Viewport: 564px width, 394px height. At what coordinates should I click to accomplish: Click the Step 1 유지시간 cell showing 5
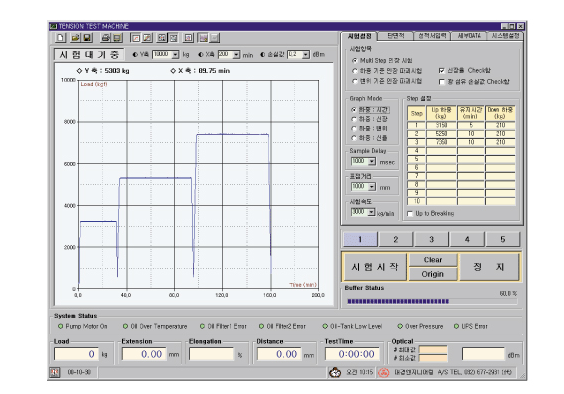pyautogui.click(x=471, y=125)
